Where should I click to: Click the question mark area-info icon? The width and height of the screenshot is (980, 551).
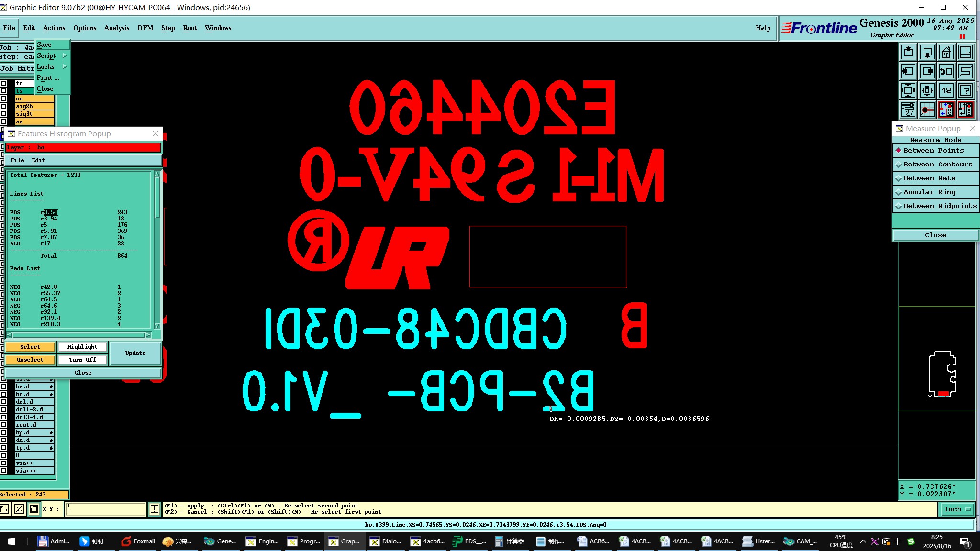coord(966,90)
